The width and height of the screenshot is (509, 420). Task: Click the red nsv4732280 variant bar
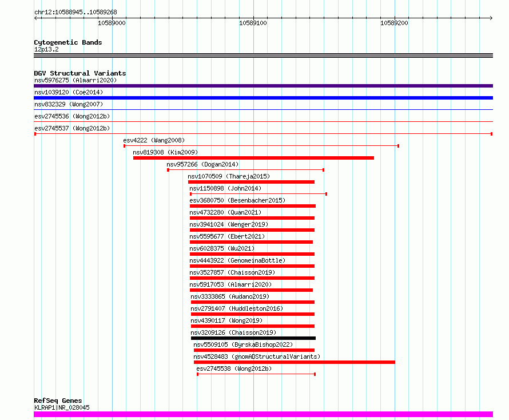click(x=252, y=218)
